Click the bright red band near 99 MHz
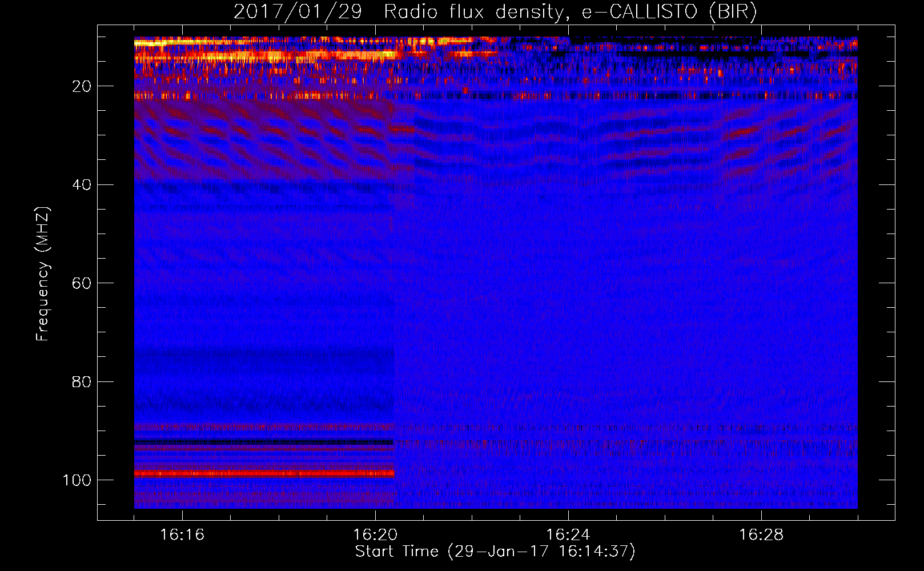 pyautogui.click(x=264, y=473)
